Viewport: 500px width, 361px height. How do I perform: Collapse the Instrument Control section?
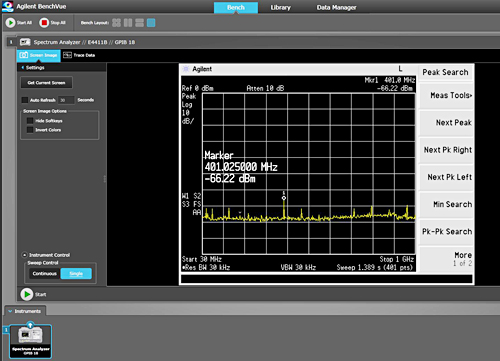click(24, 255)
